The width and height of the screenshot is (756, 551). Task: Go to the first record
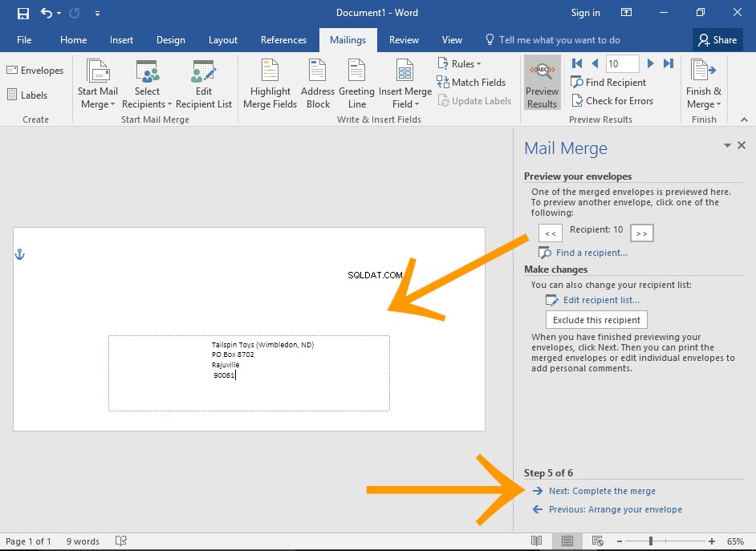[577, 63]
